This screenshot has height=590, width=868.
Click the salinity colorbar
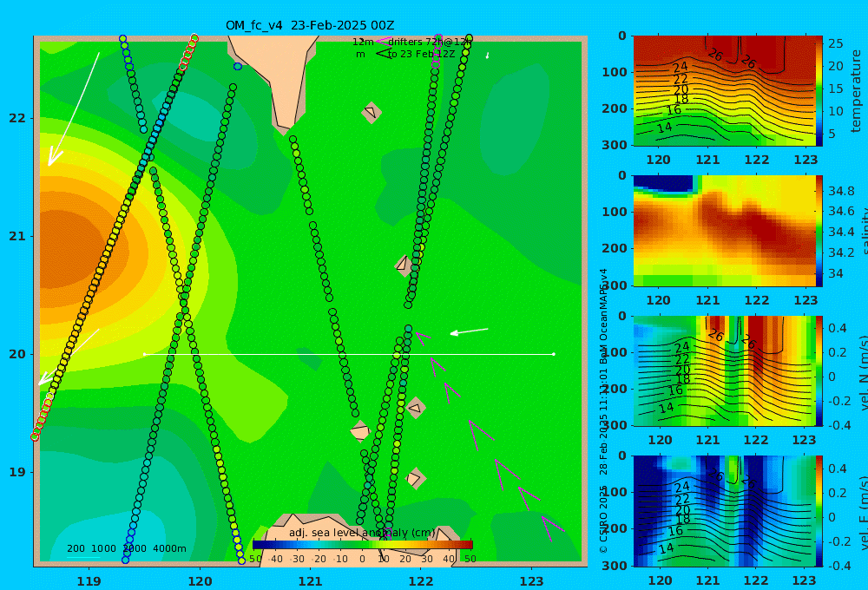point(819,231)
